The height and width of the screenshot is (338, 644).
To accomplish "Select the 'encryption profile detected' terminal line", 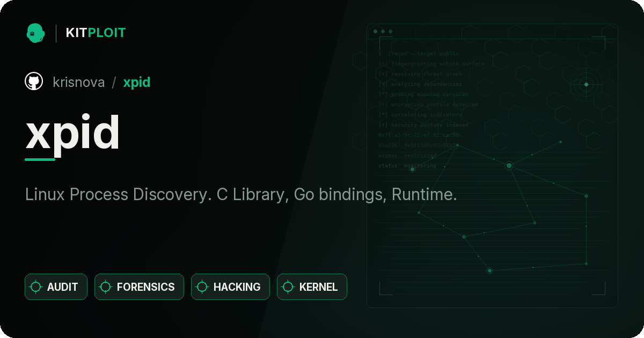I will point(428,105).
